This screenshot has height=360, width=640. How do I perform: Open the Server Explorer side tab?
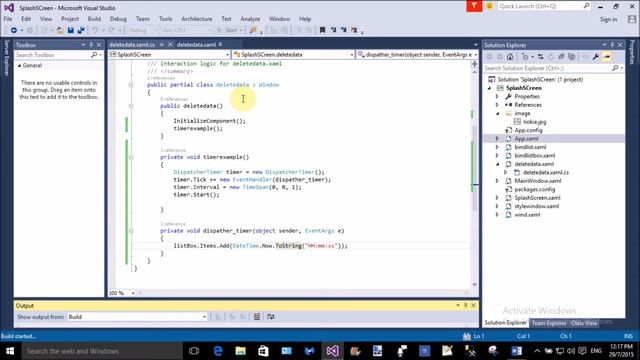pyautogui.click(x=6, y=58)
